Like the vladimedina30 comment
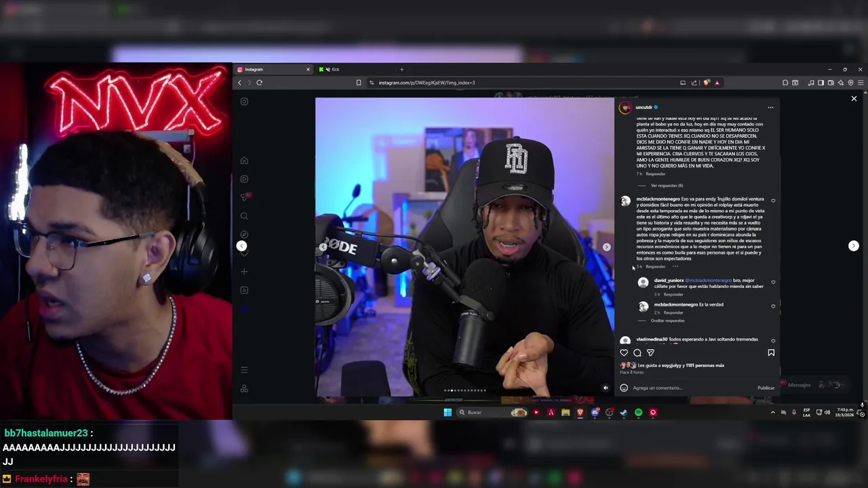 point(773,341)
